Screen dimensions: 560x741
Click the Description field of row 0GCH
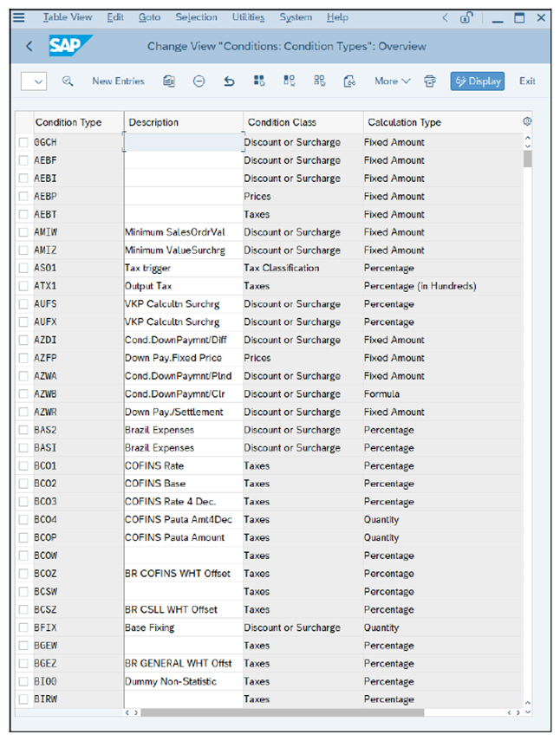pos(184,142)
